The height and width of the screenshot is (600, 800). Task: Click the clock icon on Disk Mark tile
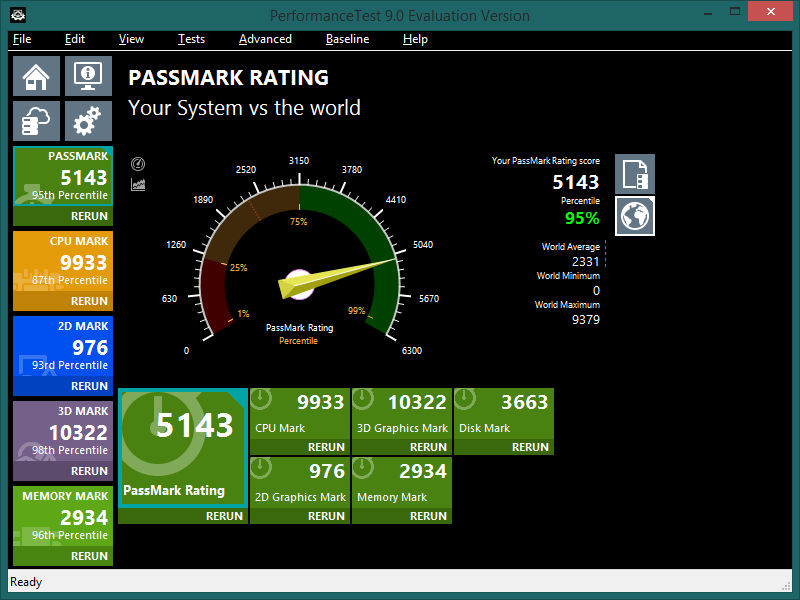465,399
